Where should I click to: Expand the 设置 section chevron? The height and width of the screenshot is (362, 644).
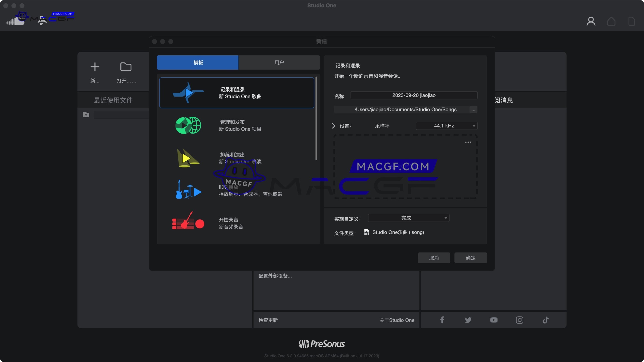click(x=334, y=126)
